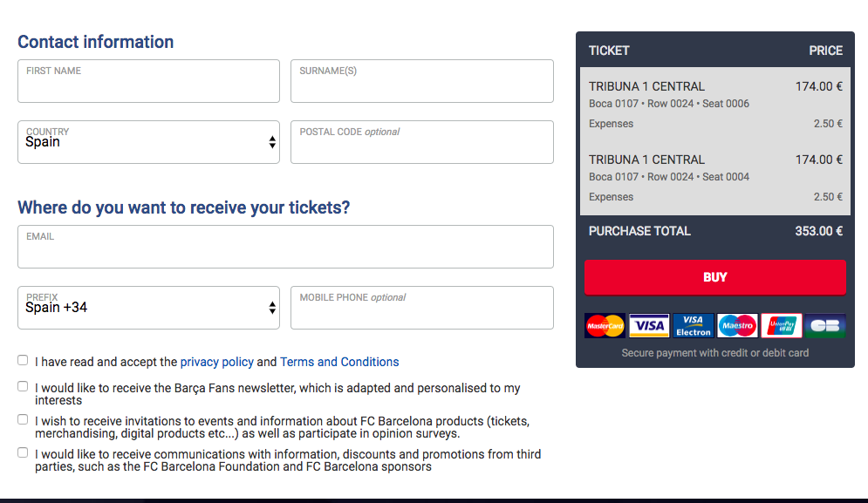Click the Visa Electron card icon

pyautogui.click(x=694, y=326)
